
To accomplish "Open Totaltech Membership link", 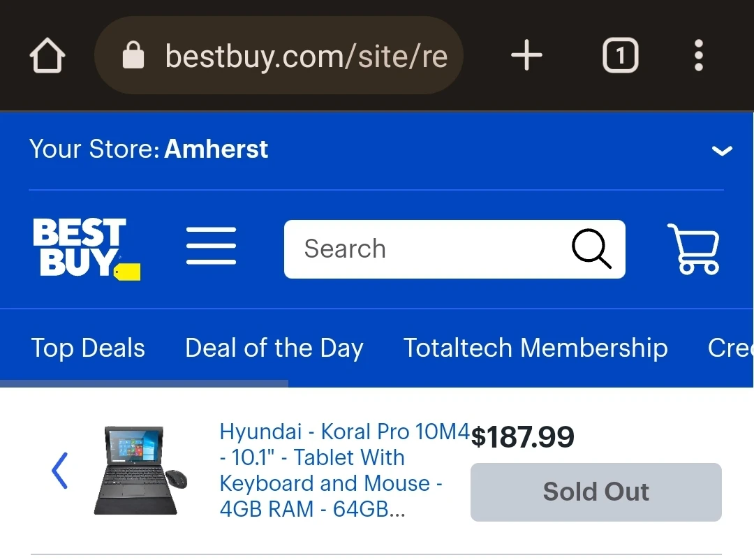I will coord(535,347).
